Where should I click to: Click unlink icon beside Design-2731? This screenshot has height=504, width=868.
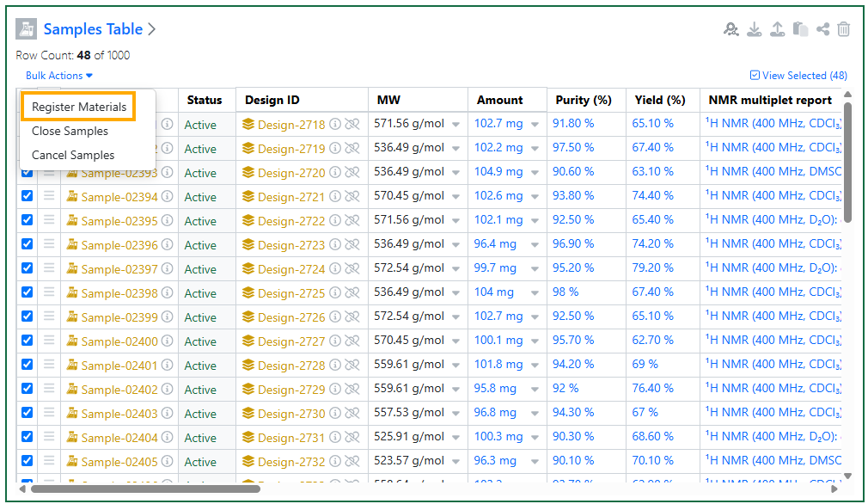point(352,437)
